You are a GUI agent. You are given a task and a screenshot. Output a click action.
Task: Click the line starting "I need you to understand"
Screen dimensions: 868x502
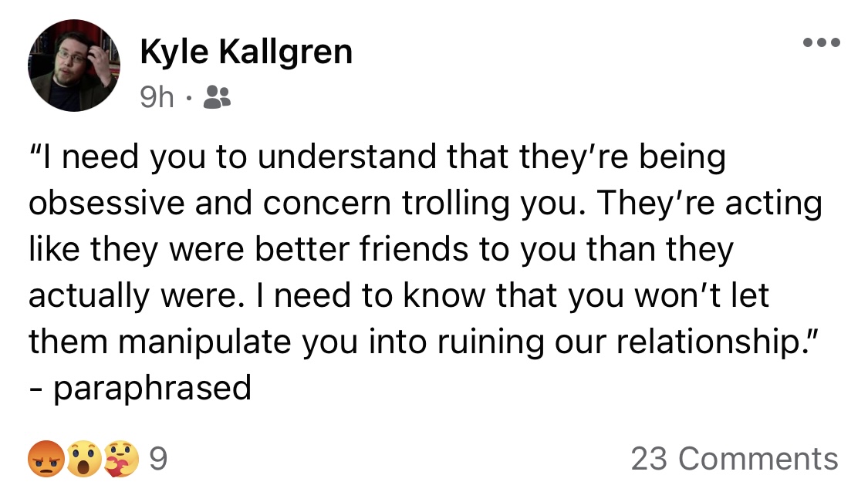(377, 157)
